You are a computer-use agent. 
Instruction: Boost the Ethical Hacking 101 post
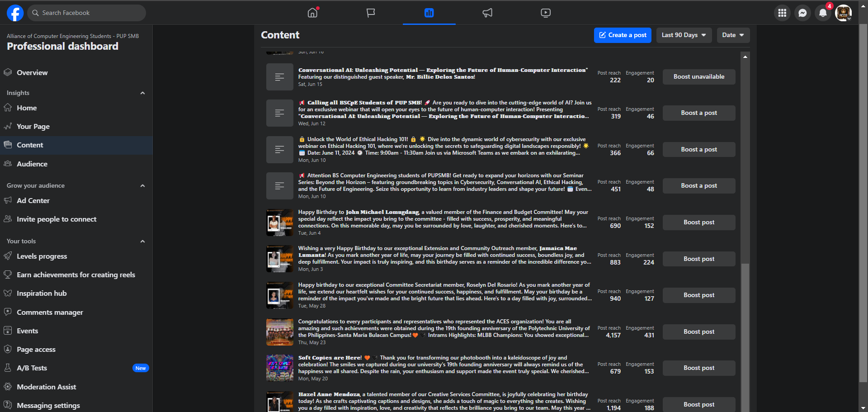point(699,150)
